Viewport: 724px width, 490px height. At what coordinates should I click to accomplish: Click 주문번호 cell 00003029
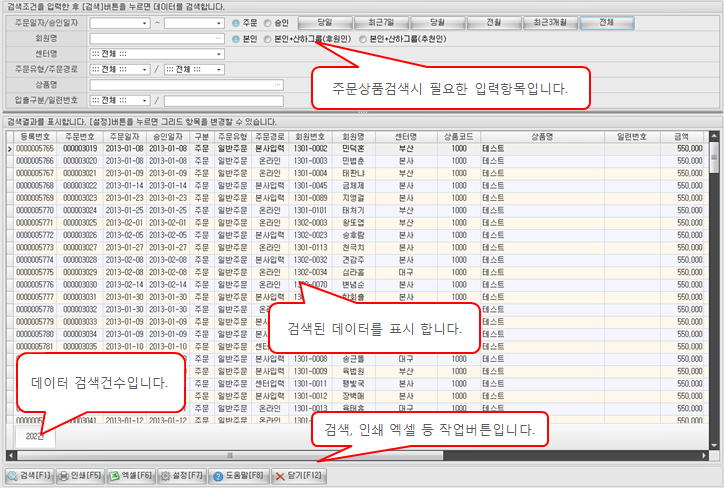pyautogui.click(x=80, y=272)
